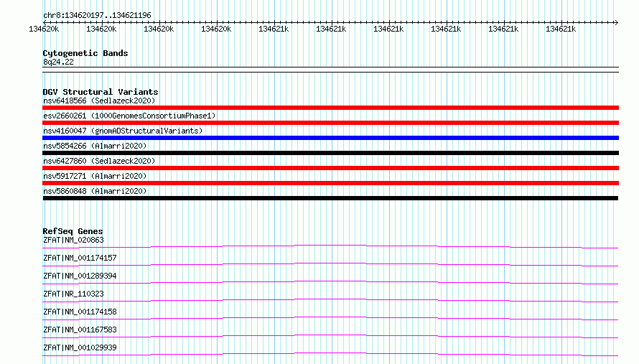Select transcript ZFAT|NM_001174157

tap(80, 258)
